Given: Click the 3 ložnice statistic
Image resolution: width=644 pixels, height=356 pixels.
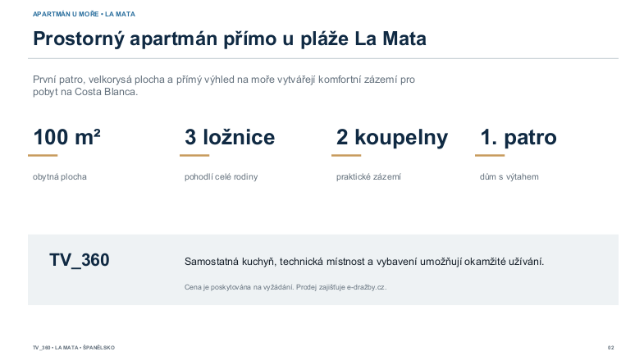Looking at the screenshot, I should coord(230,137).
